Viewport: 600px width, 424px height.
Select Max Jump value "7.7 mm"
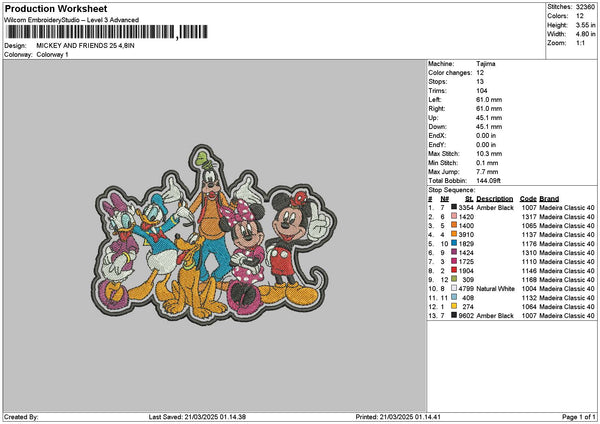pyautogui.click(x=487, y=172)
